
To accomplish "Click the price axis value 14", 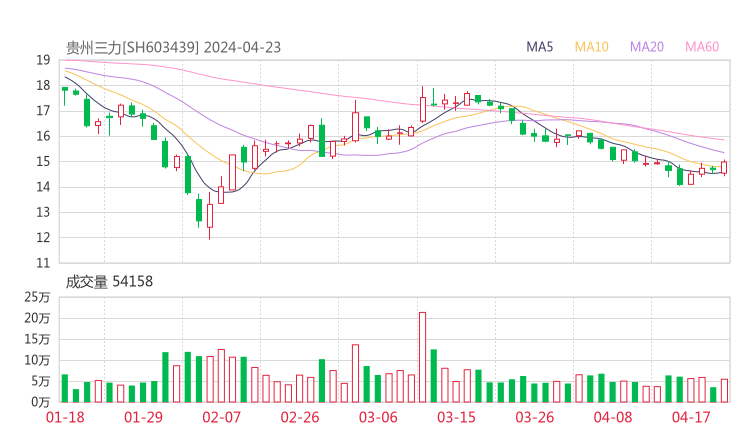I will [43, 187].
